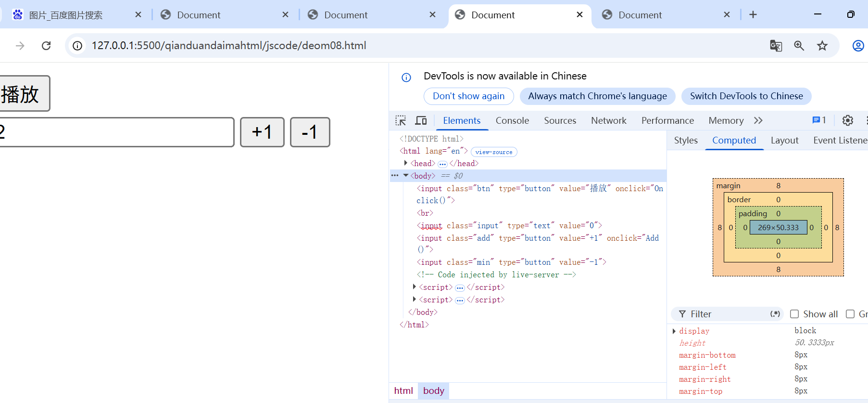Expand the head node triangle

point(406,163)
